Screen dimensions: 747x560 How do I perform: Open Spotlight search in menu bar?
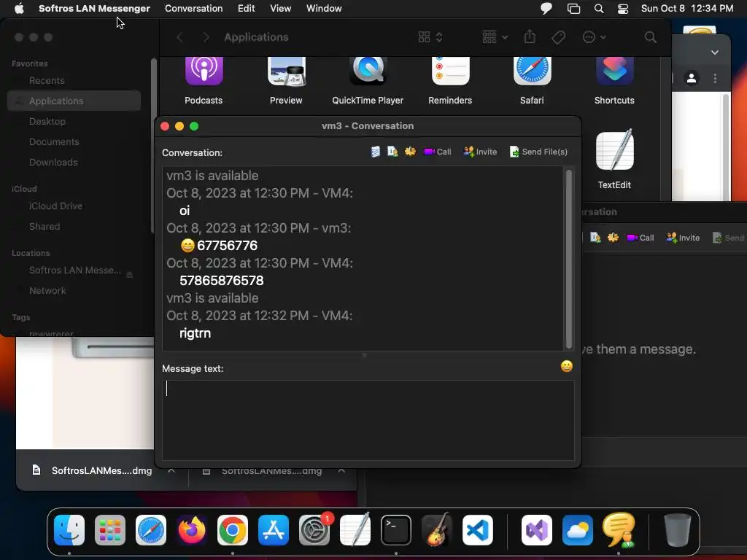pos(599,8)
